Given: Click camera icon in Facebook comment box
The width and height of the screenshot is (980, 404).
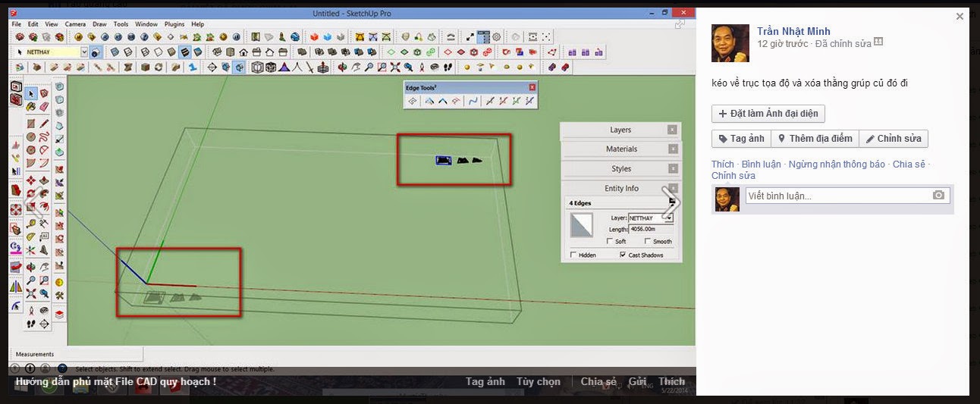Looking at the screenshot, I should click(938, 196).
